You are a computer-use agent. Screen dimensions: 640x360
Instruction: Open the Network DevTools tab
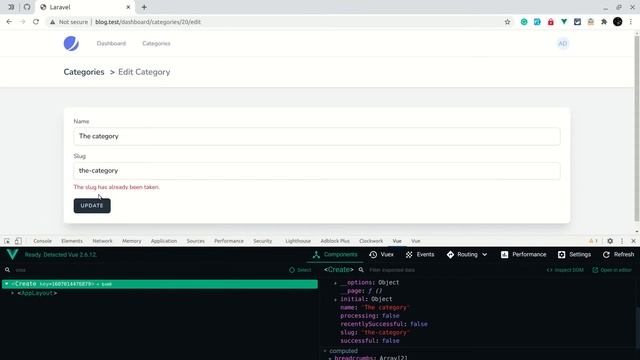coord(102,241)
